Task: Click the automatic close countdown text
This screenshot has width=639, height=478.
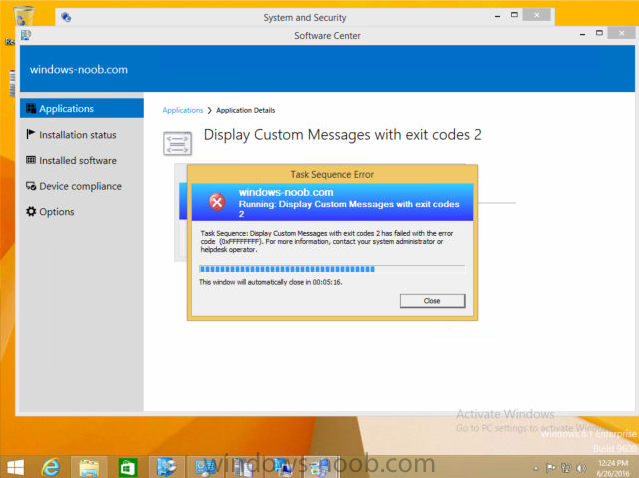Action: [271, 282]
